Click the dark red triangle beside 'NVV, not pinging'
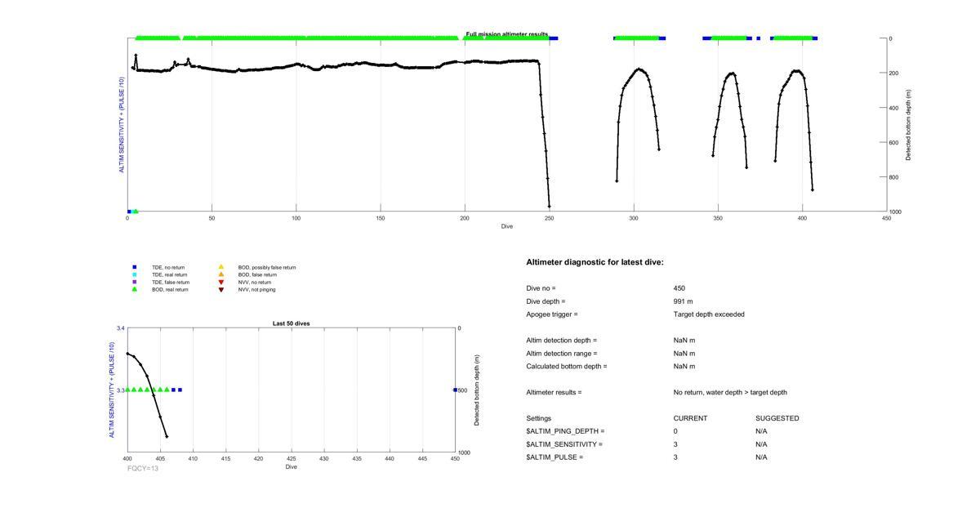 [x=220, y=289]
